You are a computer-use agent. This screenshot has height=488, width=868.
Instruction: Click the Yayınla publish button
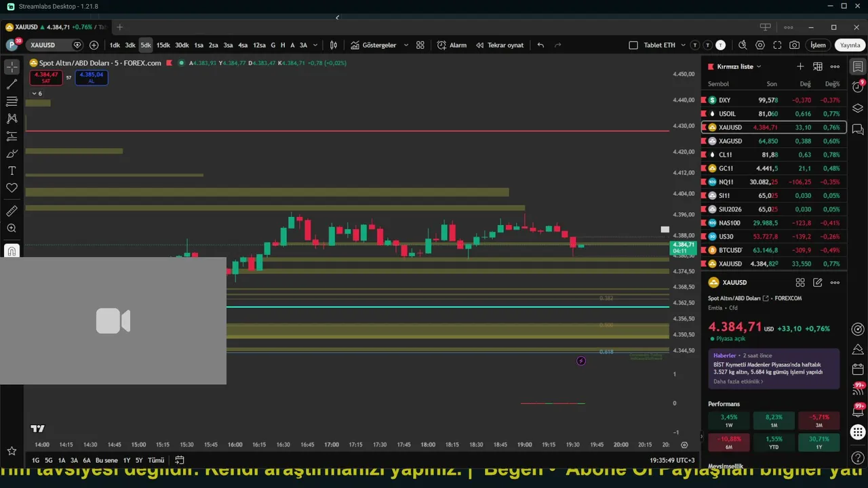pos(850,45)
